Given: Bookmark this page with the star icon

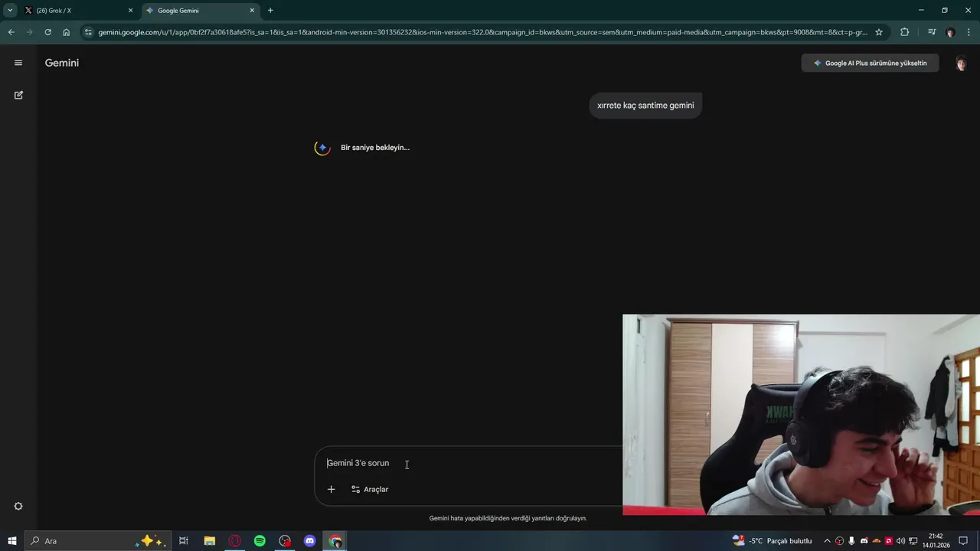Looking at the screenshot, I should [x=879, y=32].
